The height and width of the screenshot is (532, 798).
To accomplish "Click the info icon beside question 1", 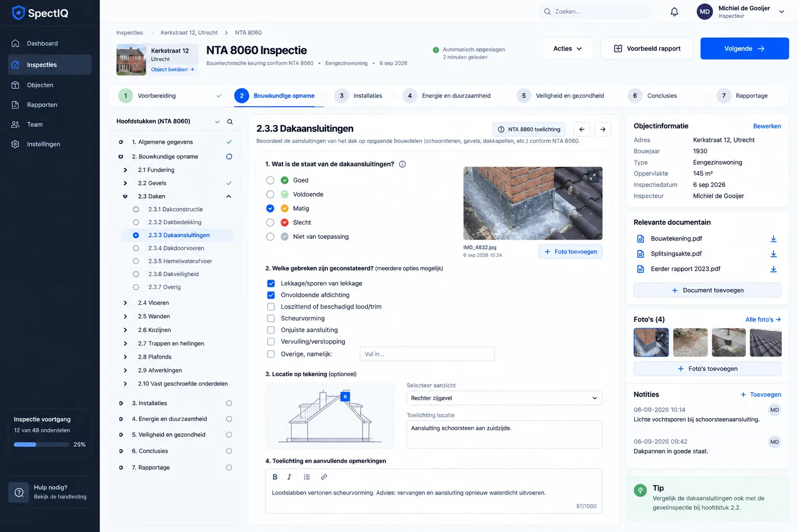I will [x=402, y=164].
